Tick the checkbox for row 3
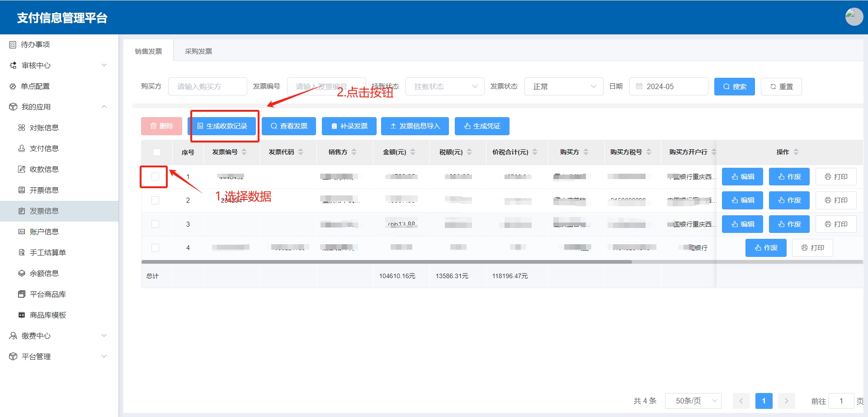 [155, 224]
